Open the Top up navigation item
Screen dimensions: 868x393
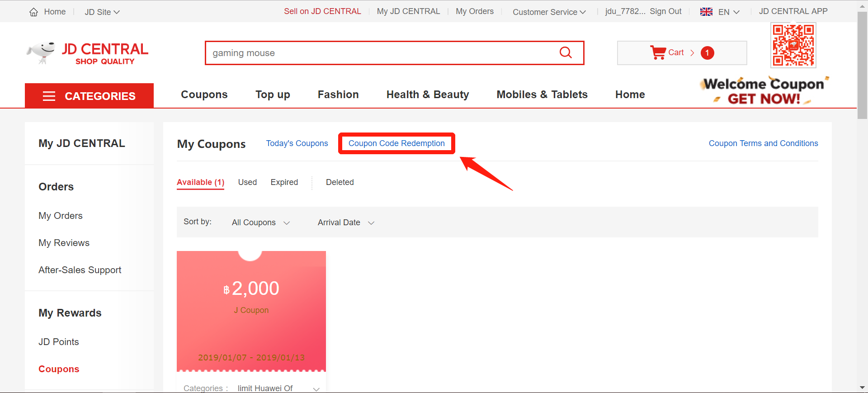click(x=273, y=95)
